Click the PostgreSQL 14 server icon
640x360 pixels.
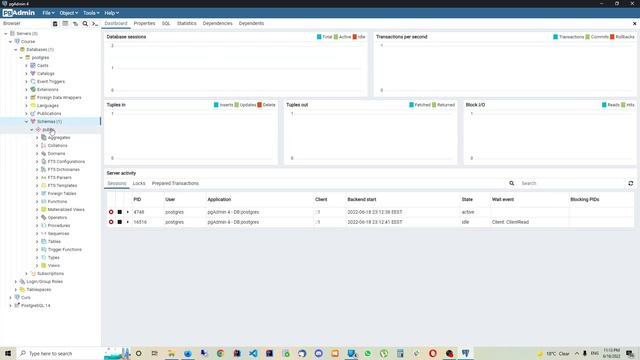point(17,305)
